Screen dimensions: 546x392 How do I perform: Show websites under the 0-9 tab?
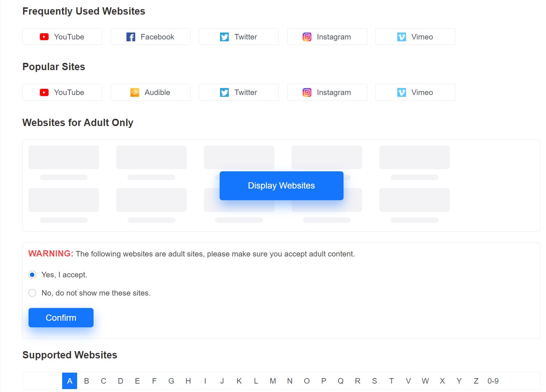click(x=493, y=381)
